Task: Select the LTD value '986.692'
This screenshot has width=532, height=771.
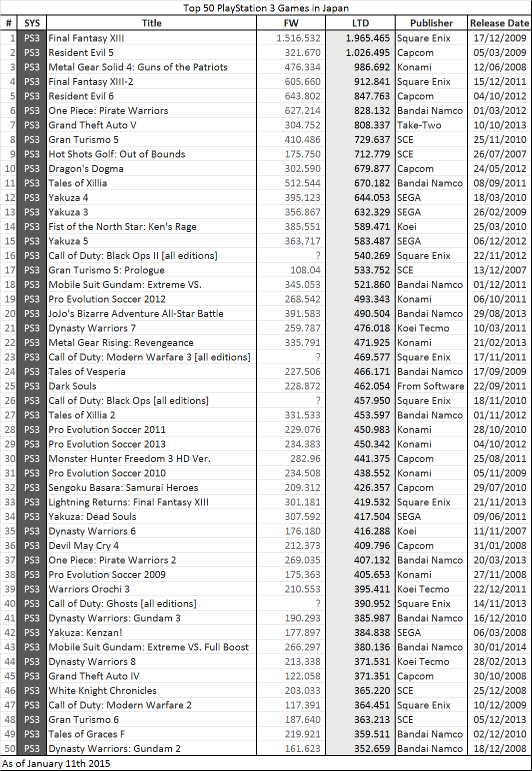Action: point(360,67)
